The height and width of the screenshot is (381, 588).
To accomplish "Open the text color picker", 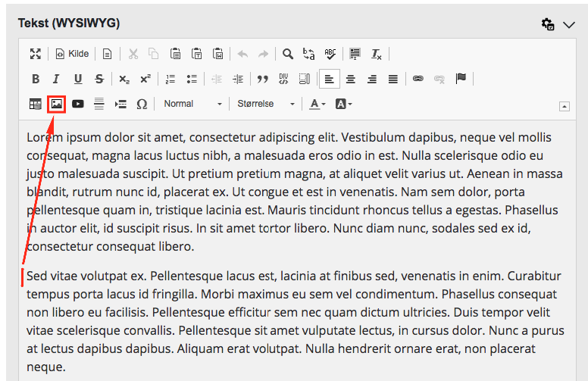I will tap(317, 104).
